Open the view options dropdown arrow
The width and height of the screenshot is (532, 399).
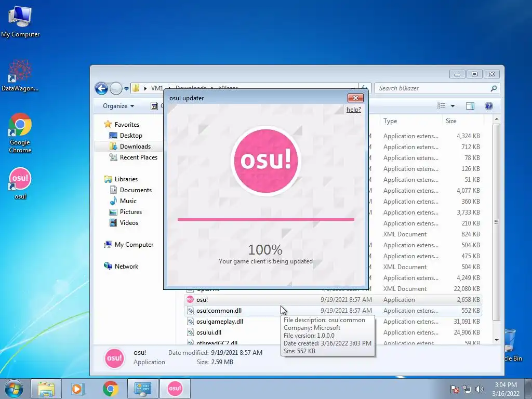(453, 106)
